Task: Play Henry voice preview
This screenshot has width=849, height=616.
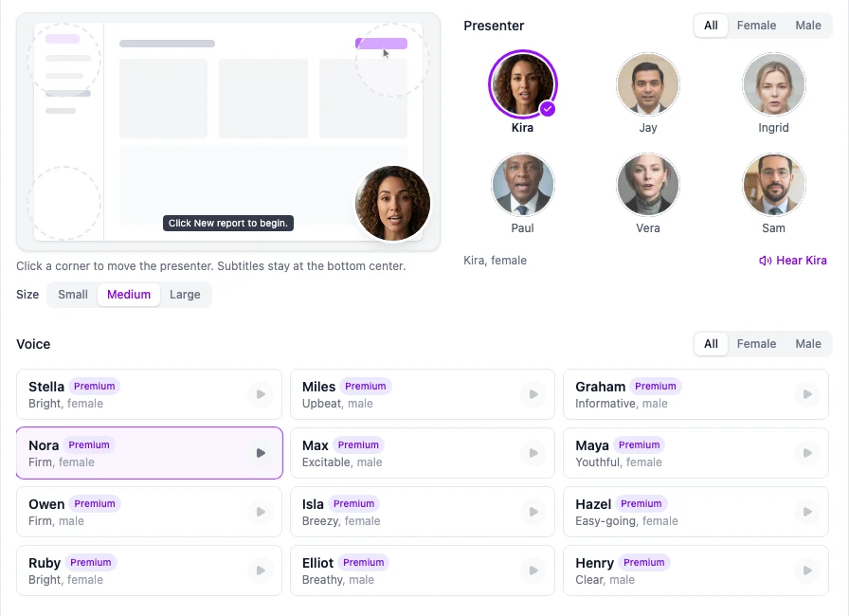Action: click(x=806, y=570)
